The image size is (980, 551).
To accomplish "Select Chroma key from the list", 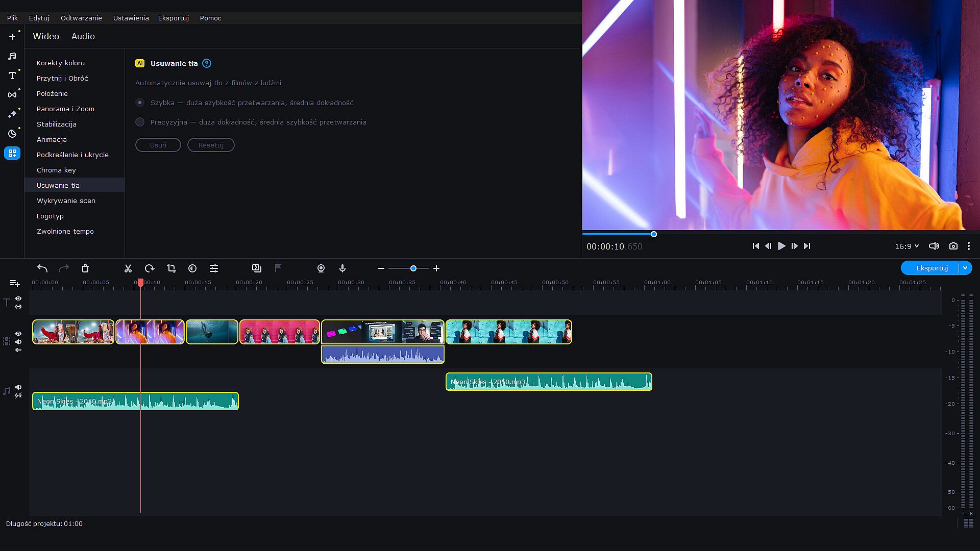I will [x=56, y=170].
